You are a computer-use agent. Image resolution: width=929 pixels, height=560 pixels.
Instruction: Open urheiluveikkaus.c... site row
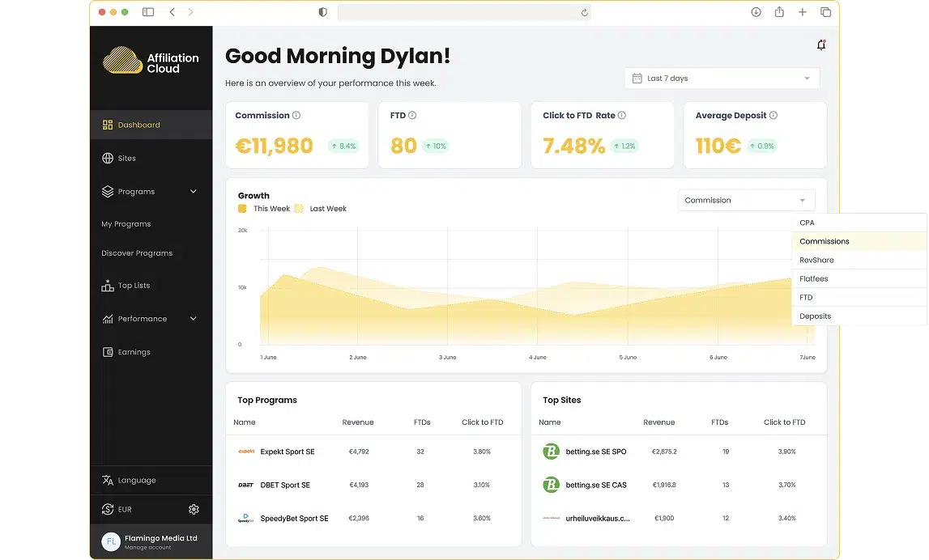point(679,519)
